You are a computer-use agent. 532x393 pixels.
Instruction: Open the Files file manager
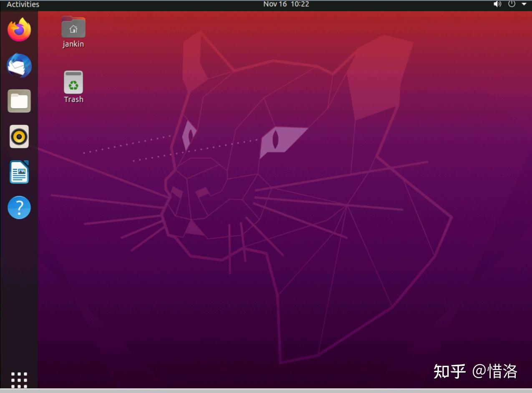(x=19, y=101)
